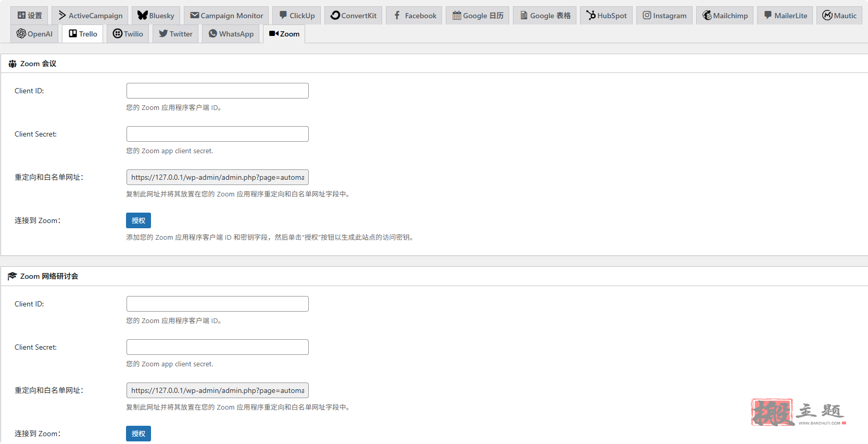The height and width of the screenshot is (444, 868).
Task: Click the Facebook logo icon
Action: [x=397, y=16]
